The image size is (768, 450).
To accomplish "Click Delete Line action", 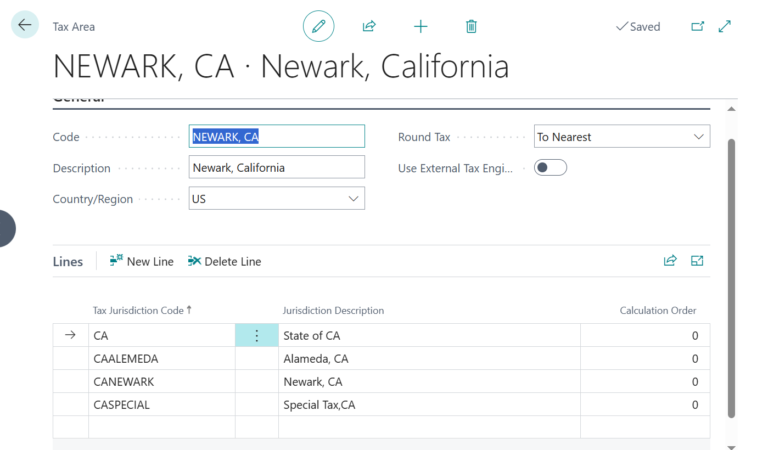I will tap(224, 261).
